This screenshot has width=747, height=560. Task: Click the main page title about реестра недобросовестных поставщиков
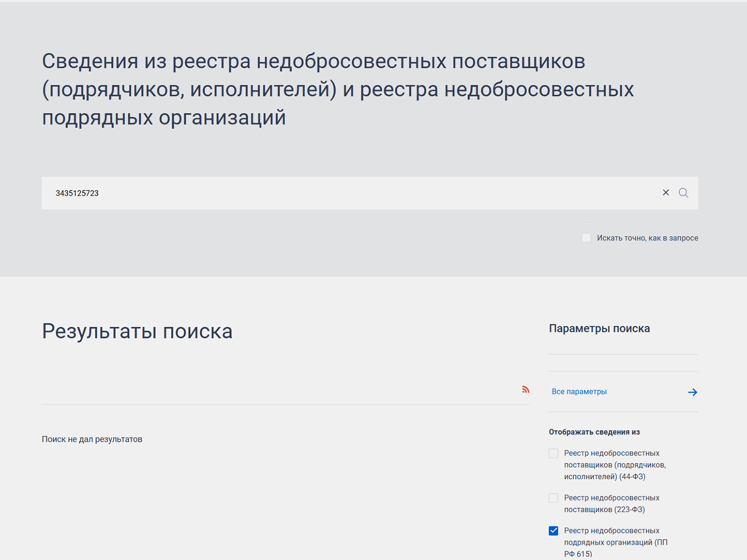[338, 90]
